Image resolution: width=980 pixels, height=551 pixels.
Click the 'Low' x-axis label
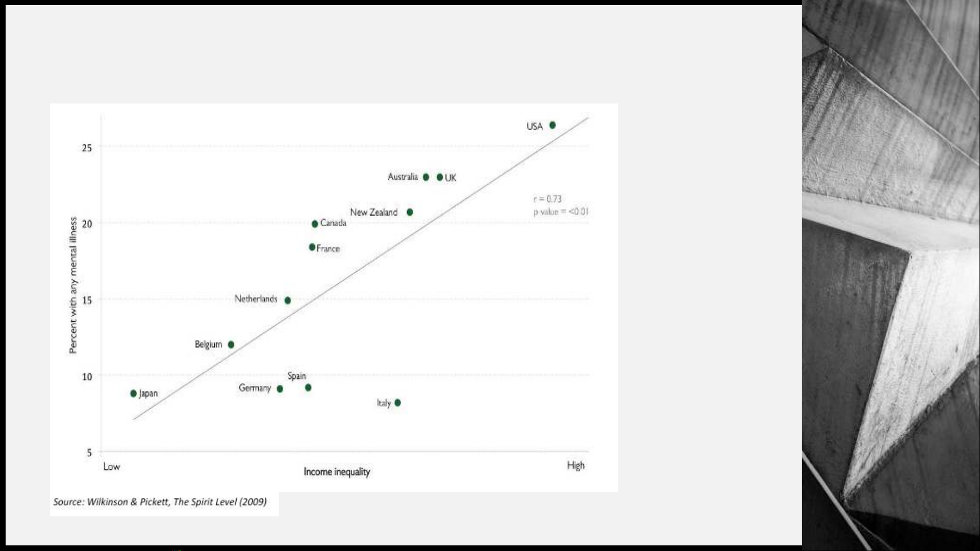click(111, 466)
